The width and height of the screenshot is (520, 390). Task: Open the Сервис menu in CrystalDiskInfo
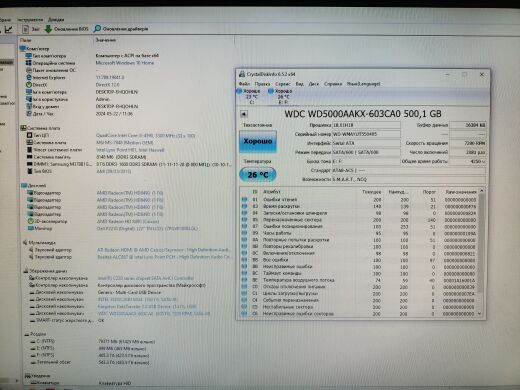pos(283,84)
